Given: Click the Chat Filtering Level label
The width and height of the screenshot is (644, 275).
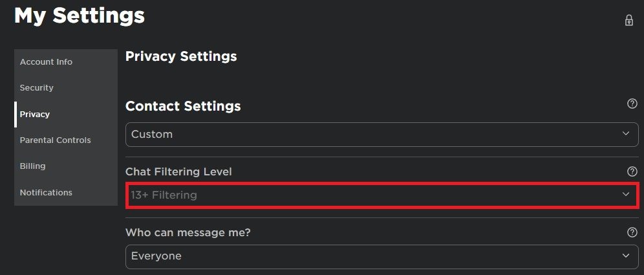Looking at the screenshot, I should [178, 171].
